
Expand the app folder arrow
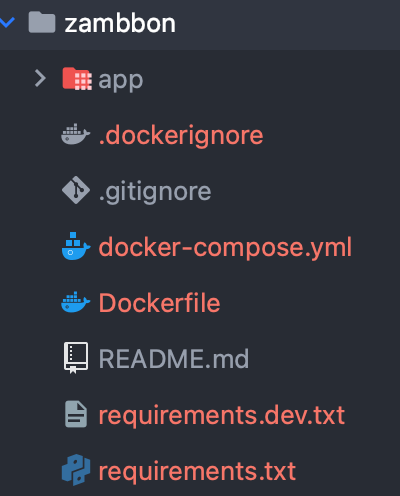[x=40, y=79]
